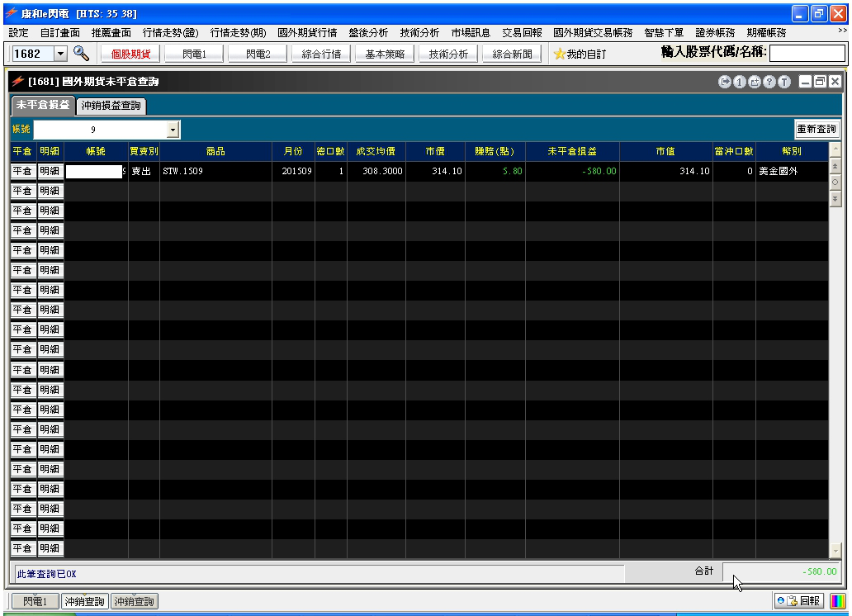
Task: Click the 幣別 column header
Action: coord(792,152)
